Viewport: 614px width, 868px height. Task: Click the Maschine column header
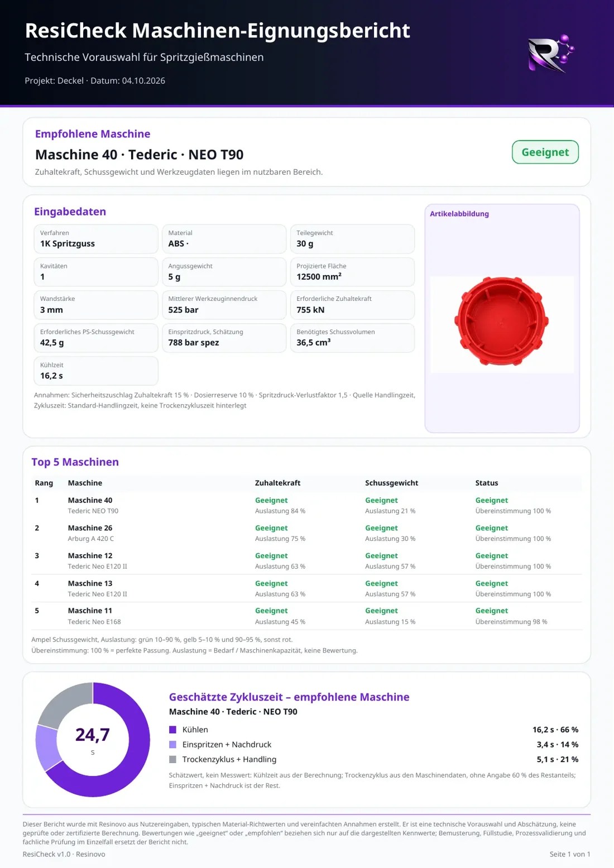point(85,483)
